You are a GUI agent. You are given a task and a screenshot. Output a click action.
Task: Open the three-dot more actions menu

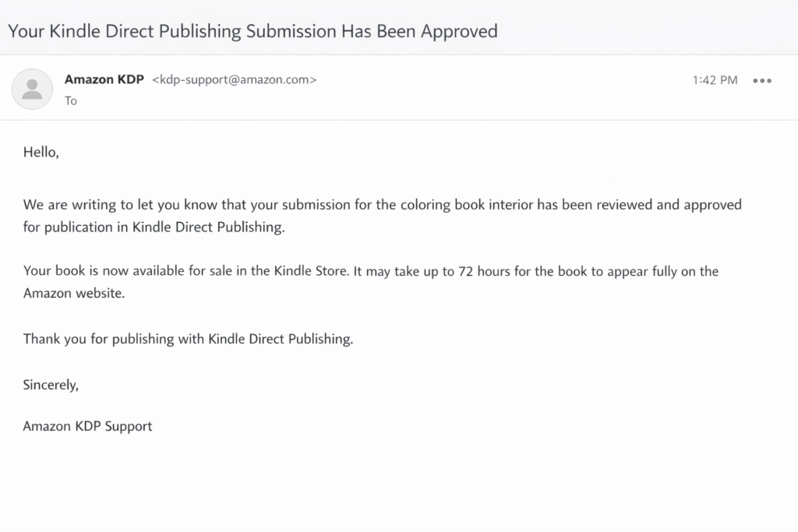[x=762, y=80]
